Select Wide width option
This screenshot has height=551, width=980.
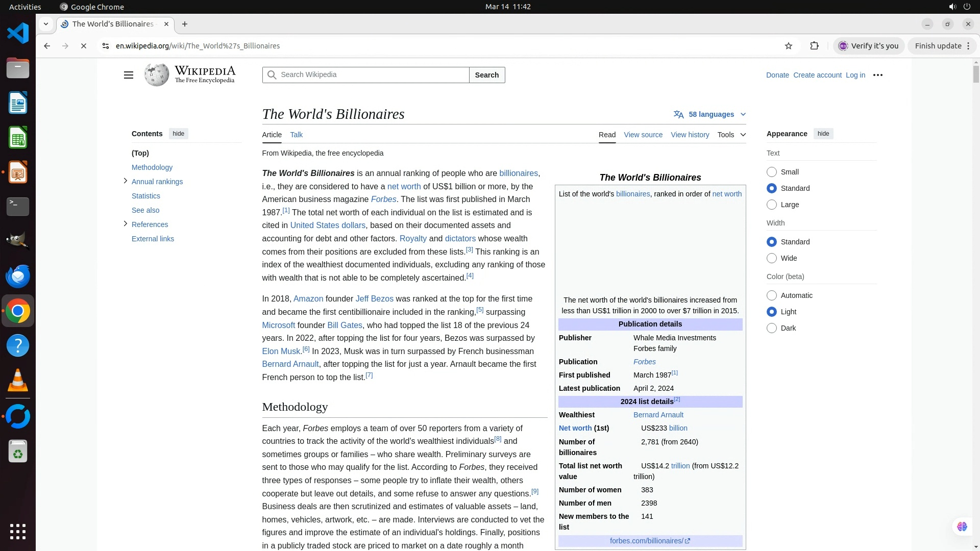click(772, 258)
